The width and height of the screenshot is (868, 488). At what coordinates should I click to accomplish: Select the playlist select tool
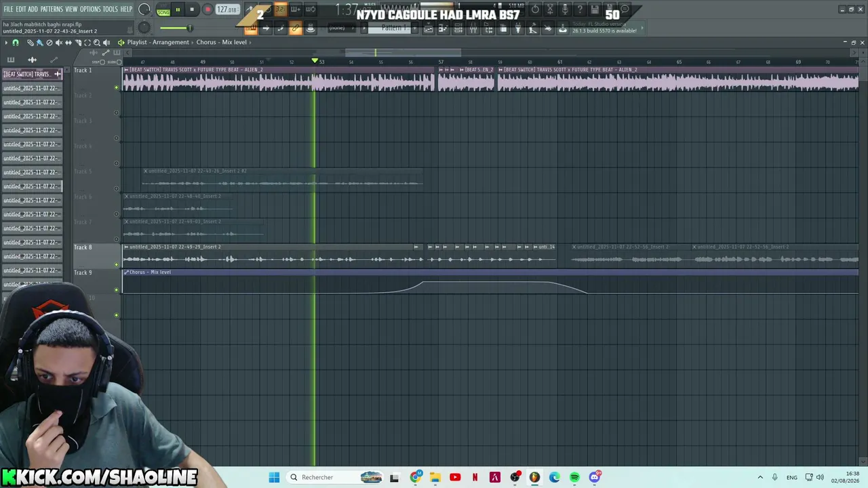point(87,43)
